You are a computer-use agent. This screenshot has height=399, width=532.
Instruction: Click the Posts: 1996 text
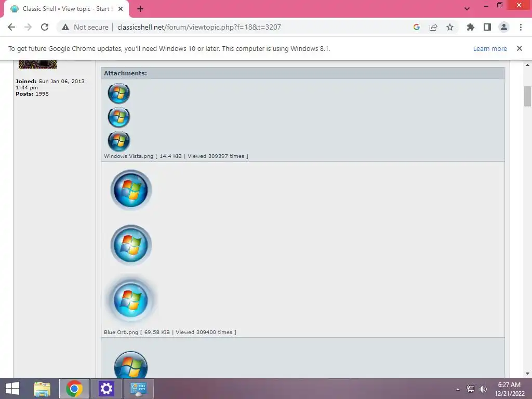[32, 94]
